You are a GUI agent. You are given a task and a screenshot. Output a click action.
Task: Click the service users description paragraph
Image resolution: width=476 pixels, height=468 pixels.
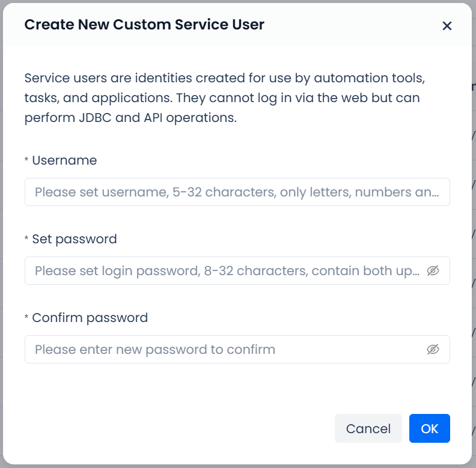point(224,98)
